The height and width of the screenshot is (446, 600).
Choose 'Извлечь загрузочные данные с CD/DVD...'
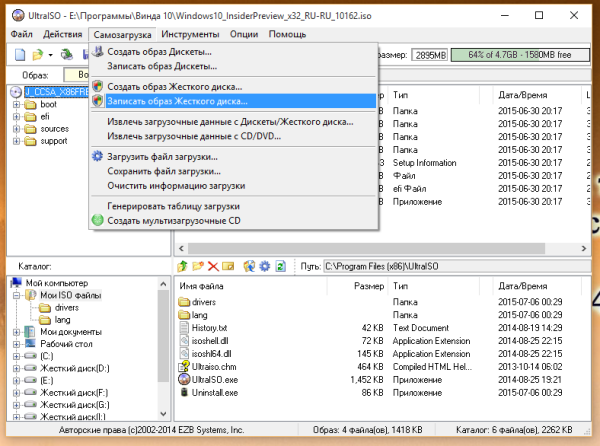233,136
